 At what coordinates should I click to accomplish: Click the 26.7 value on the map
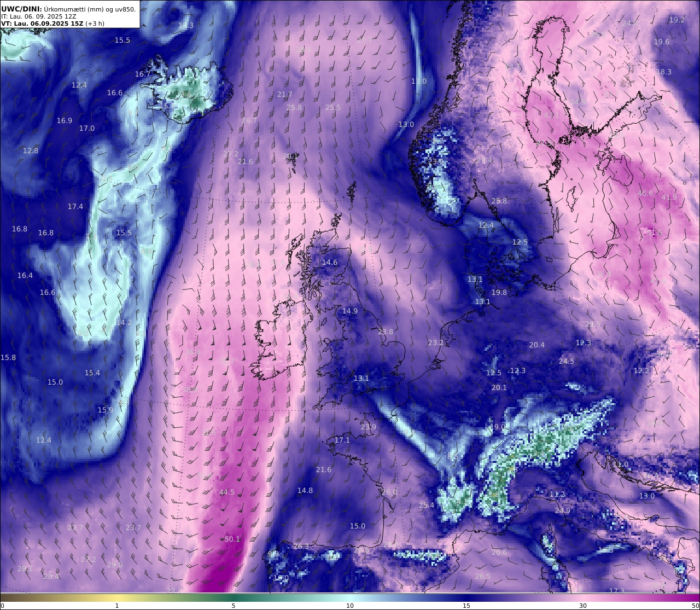click(x=249, y=120)
